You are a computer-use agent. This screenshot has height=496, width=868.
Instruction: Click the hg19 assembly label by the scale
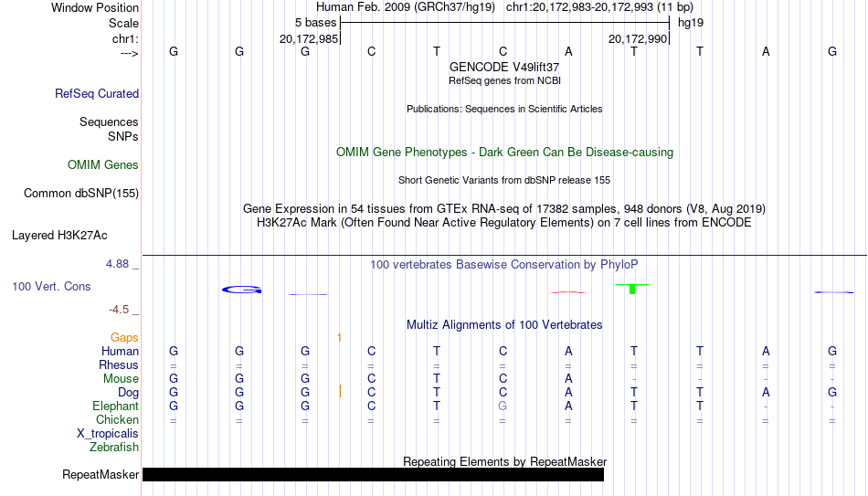691,23
